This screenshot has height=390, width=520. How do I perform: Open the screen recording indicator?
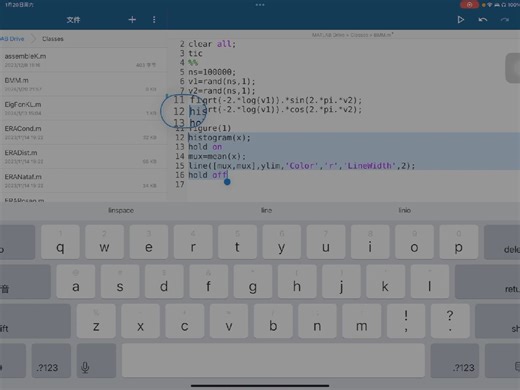[x=469, y=5]
